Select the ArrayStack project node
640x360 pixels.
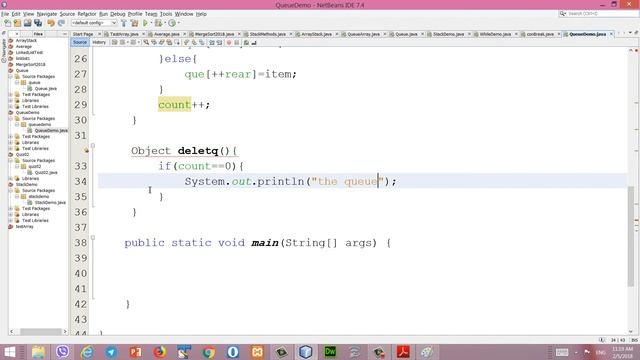pos(26,40)
